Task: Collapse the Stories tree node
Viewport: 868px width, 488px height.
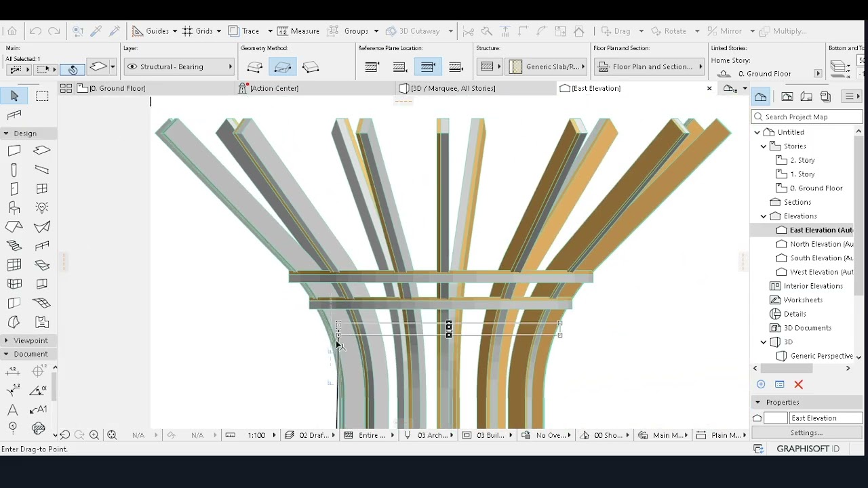Action: (764, 146)
